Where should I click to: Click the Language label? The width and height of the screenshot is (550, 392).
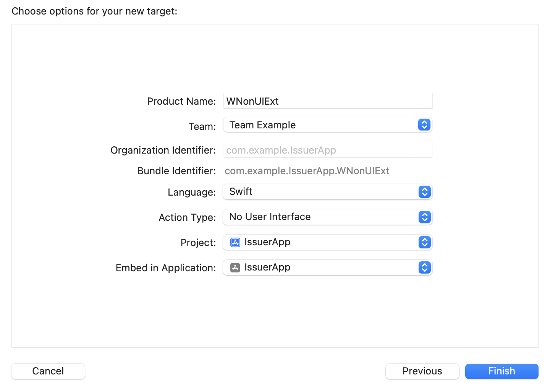click(x=192, y=192)
